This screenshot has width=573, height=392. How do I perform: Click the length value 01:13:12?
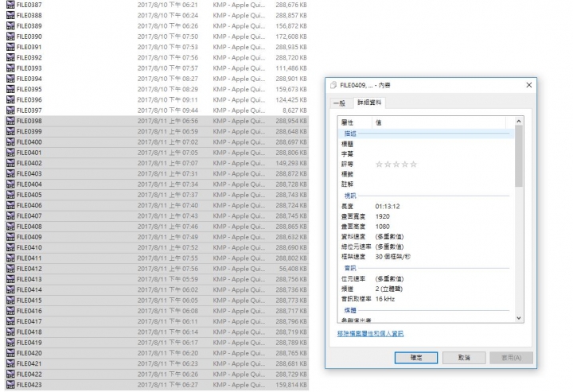coord(388,207)
